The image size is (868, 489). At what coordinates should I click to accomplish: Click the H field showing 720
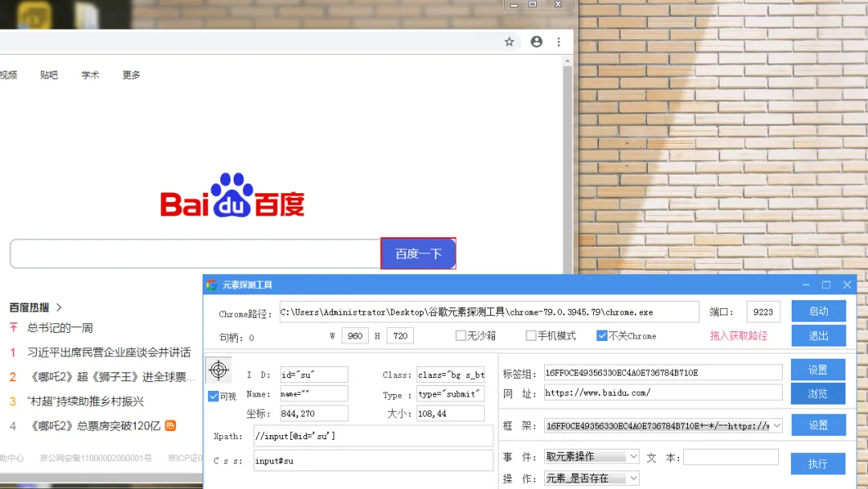[x=399, y=335]
